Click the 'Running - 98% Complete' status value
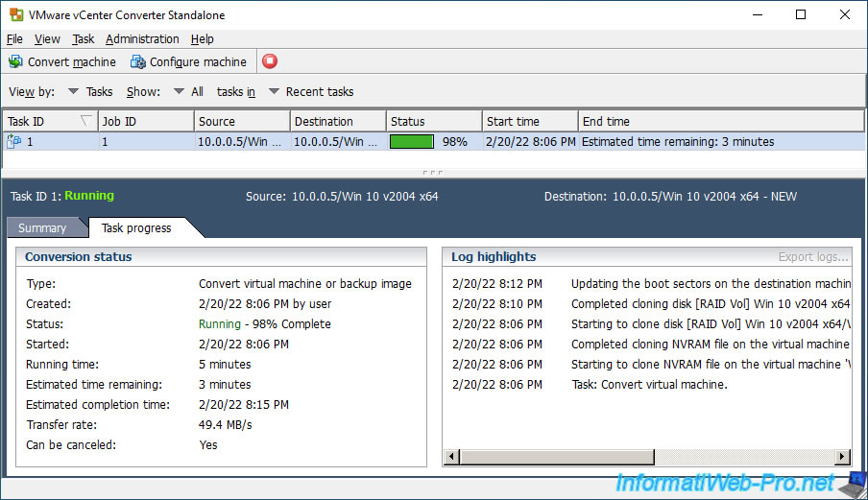The height and width of the screenshot is (500, 868). pos(265,324)
